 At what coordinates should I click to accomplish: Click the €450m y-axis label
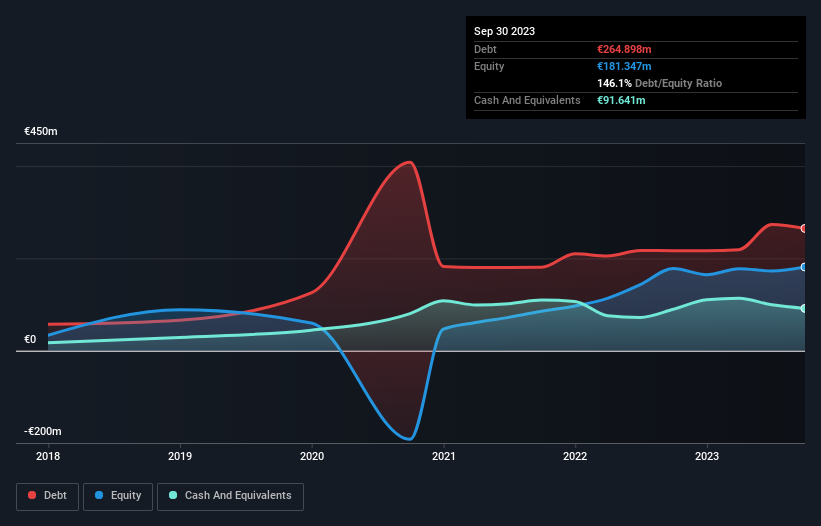41,131
